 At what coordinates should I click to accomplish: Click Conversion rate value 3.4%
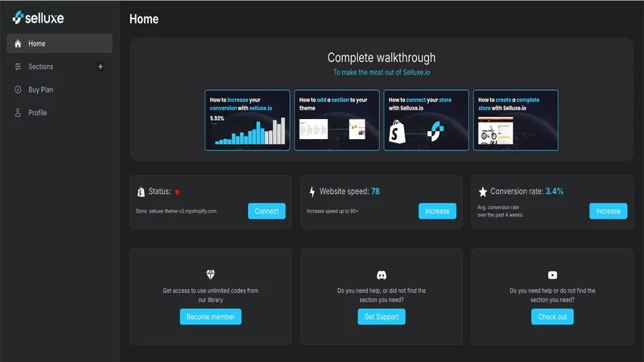pyautogui.click(x=555, y=191)
